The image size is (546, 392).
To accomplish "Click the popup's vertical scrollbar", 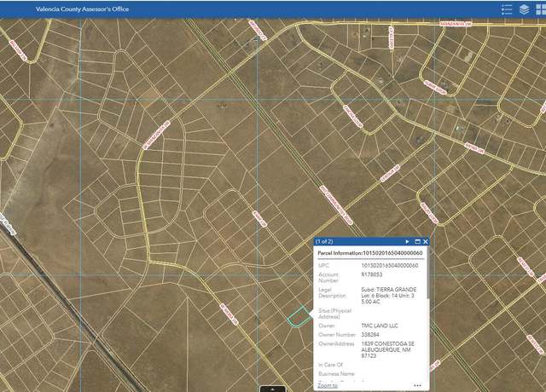I will (428, 273).
